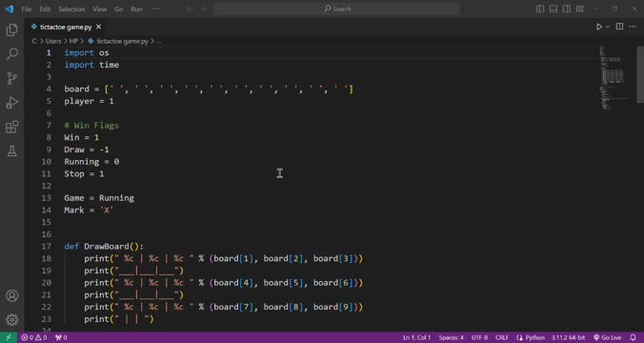The height and width of the screenshot is (343, 644).
Task: Open the Source Control view
Action: (12, 78)
